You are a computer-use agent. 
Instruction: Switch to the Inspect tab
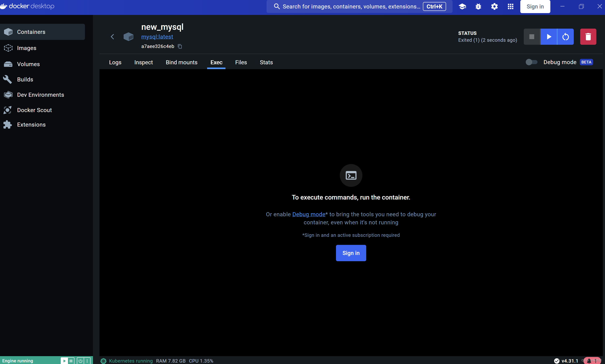144,62
